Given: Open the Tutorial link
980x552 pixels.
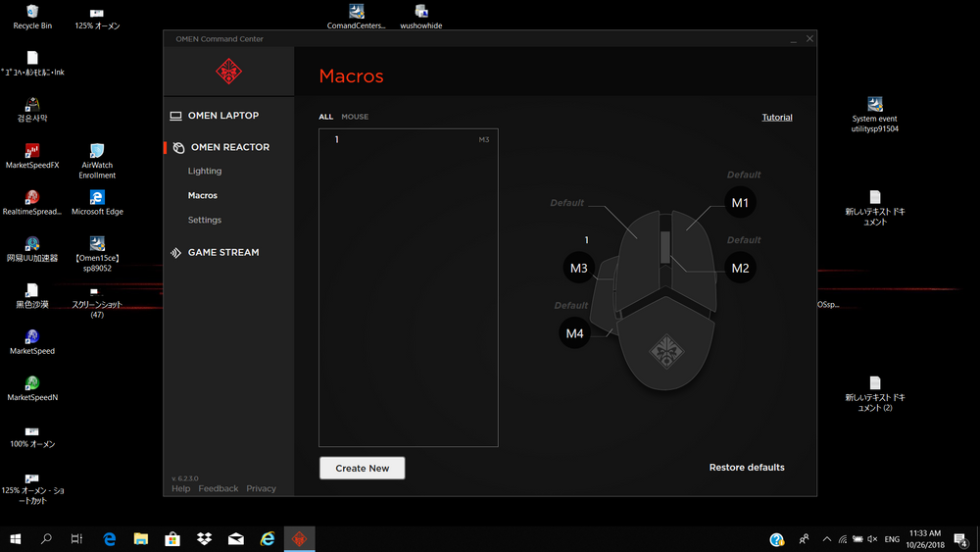Looking at the screenshot, I should 777,118.
